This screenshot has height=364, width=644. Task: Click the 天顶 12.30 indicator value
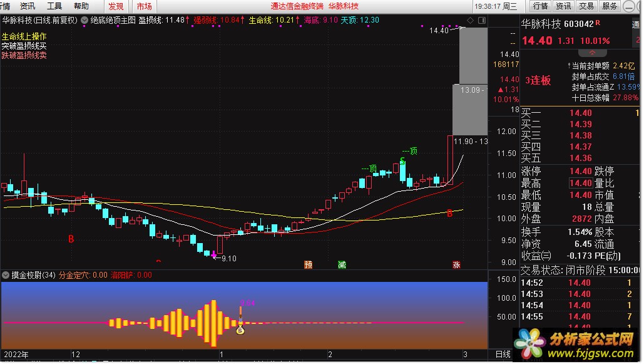[x=360, y=20]
